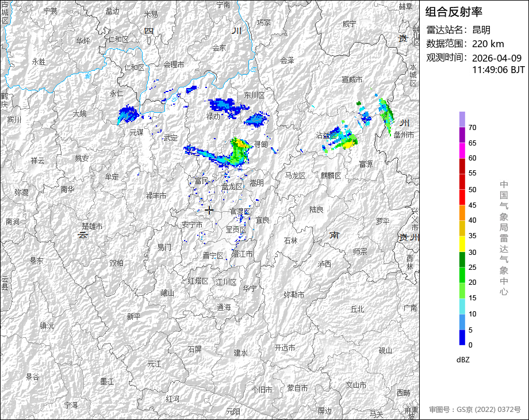Click the 东川区 map label
Image resolution: width=529 pixels, height=420 pixels.
[254, 95]
